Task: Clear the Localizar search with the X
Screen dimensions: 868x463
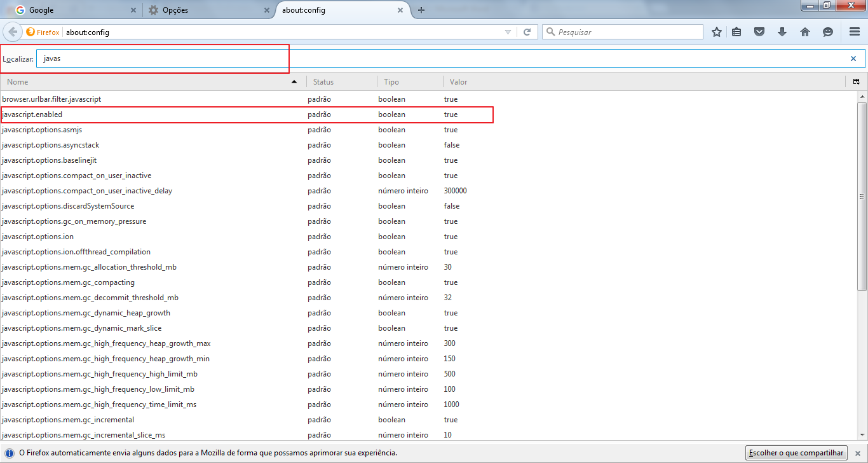Action: click(x=853, y=59)
